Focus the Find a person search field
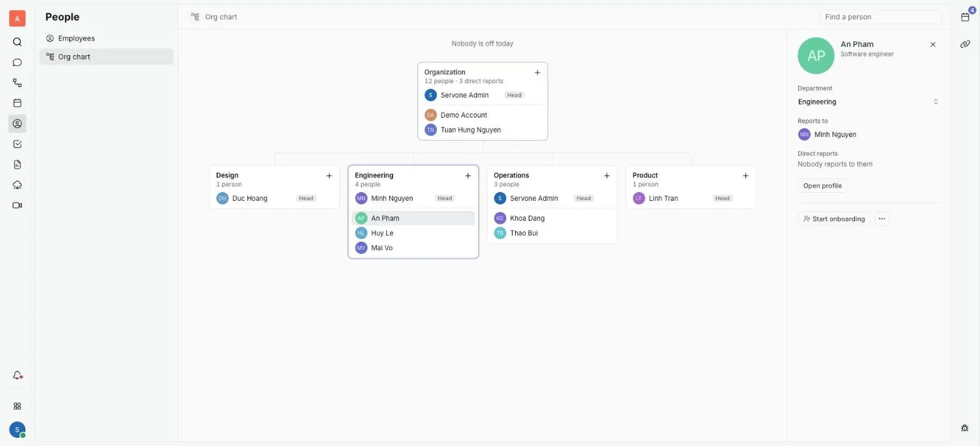 [881, 17]
